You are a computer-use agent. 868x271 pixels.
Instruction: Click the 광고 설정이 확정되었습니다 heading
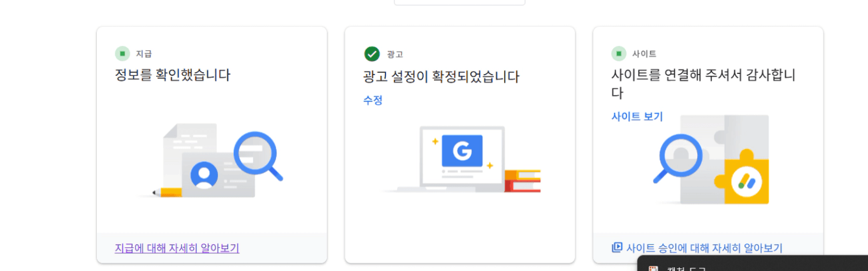pyautogui.click(x=441, y=77)
